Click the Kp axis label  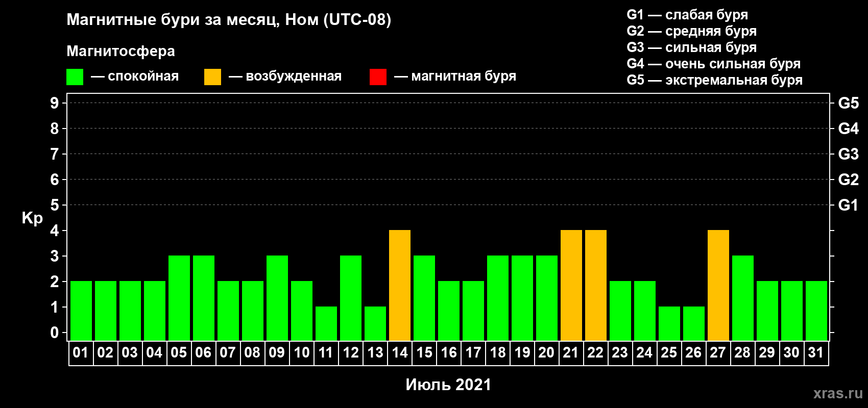coord(32,218)
